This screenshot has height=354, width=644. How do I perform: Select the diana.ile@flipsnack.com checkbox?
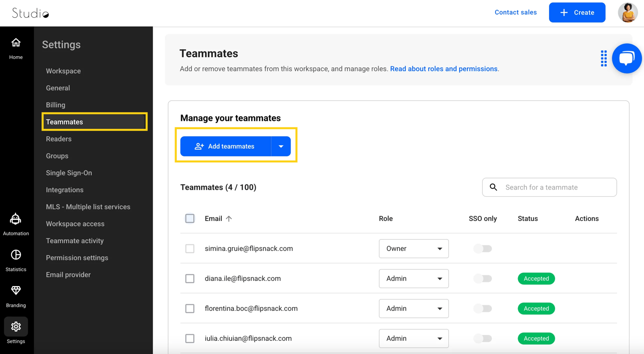coord(190,279)
